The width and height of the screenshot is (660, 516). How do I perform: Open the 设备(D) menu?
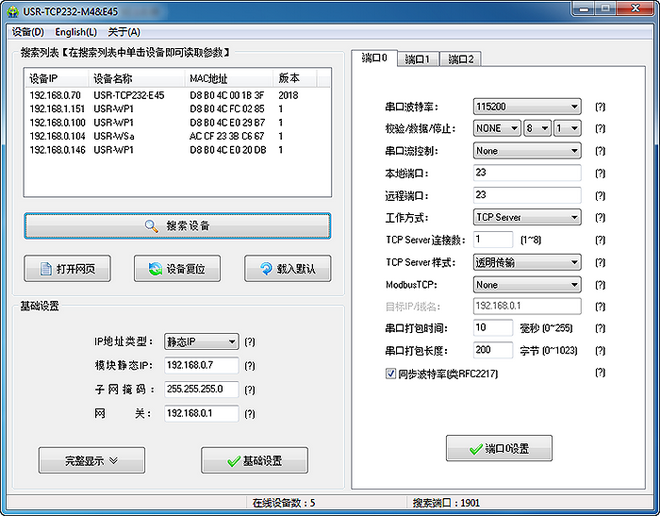coord(28,32)
